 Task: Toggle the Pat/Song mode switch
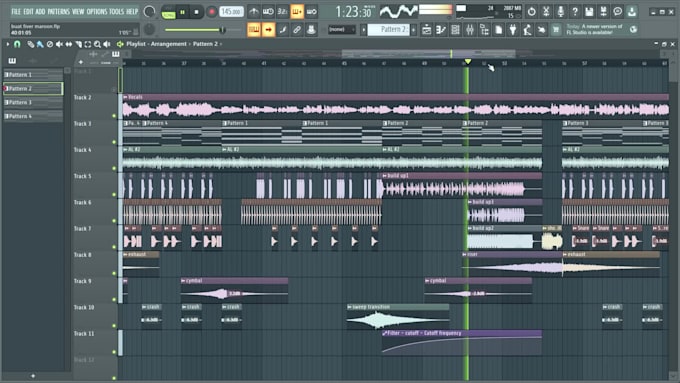[x=168, y=12]
